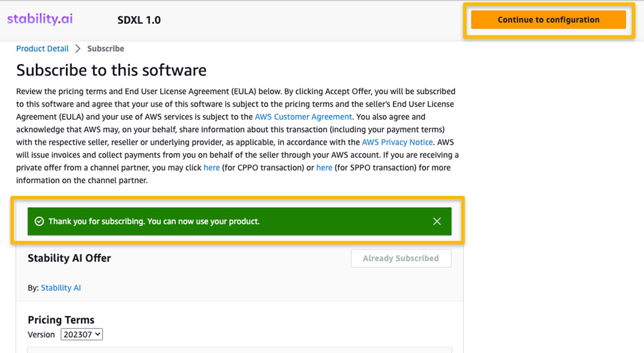Screen dimensions: 644x353
Task: Open the AWS Customer Agreement link
Action: coord(303,117)
